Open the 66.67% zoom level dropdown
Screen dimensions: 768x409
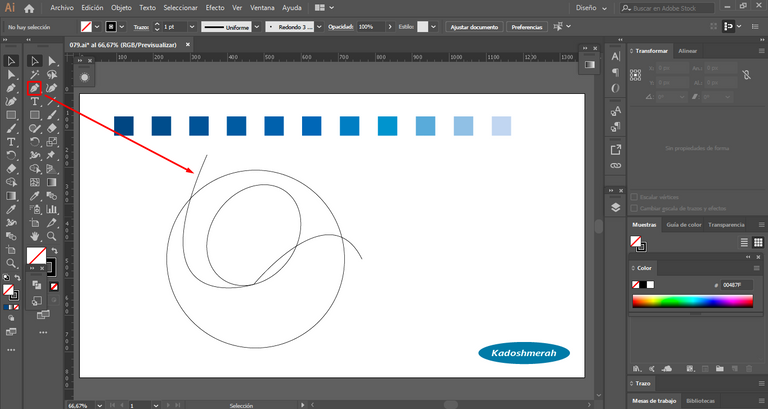point(100,405)
